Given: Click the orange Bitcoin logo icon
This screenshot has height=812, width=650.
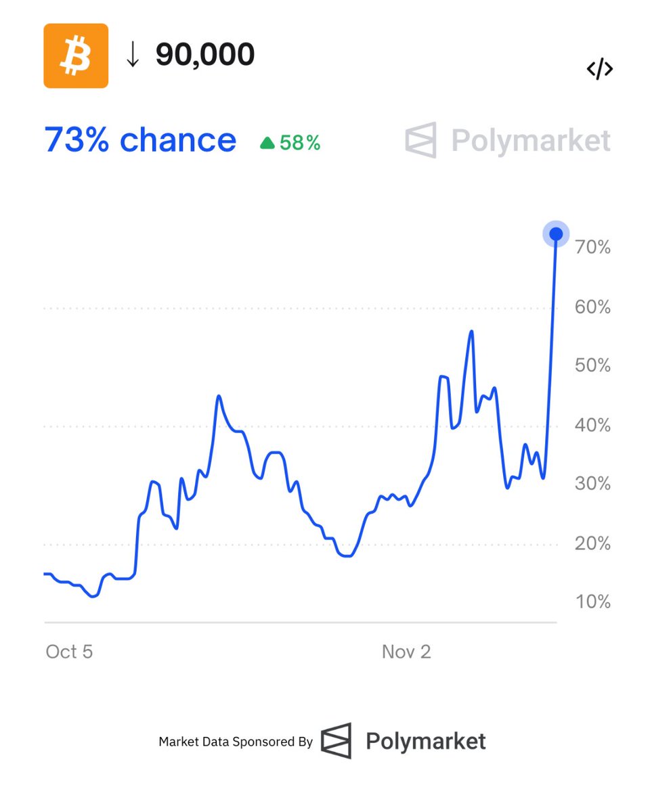Looking at the screenshot, I should click(x=76, y=56).
